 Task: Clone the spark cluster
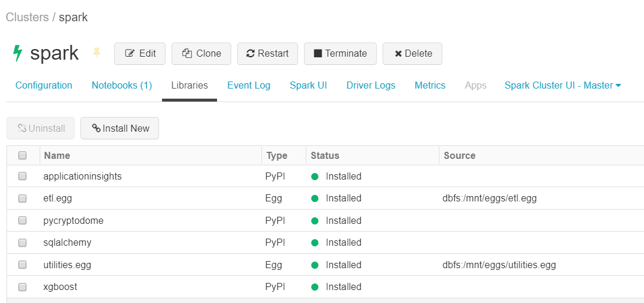click(202, 53)
